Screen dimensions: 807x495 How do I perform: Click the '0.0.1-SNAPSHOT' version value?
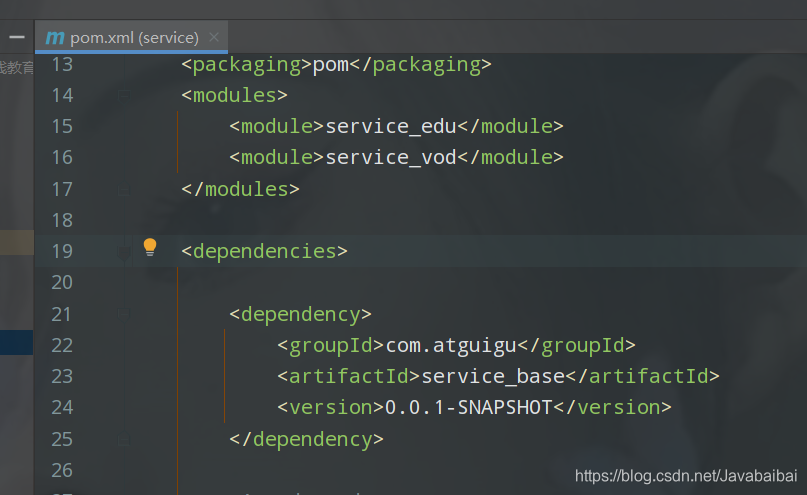469,408
